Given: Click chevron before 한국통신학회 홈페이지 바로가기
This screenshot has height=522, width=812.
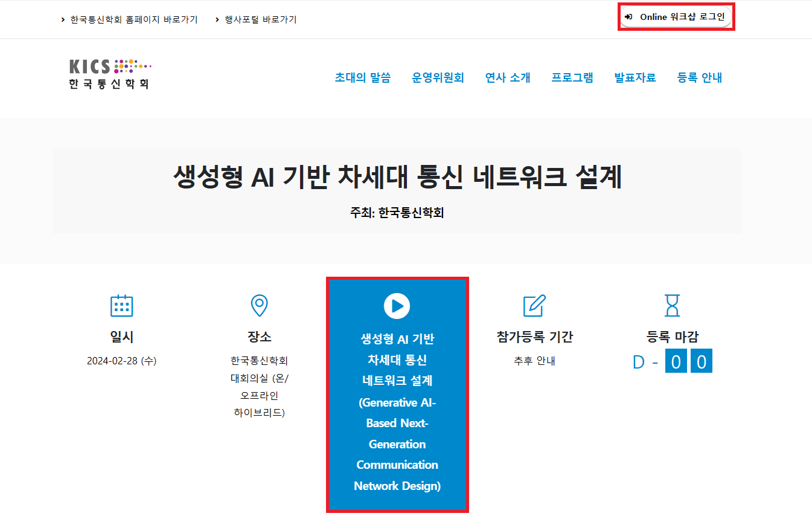Looking at the screenshot, I should (x=63, y=20).
